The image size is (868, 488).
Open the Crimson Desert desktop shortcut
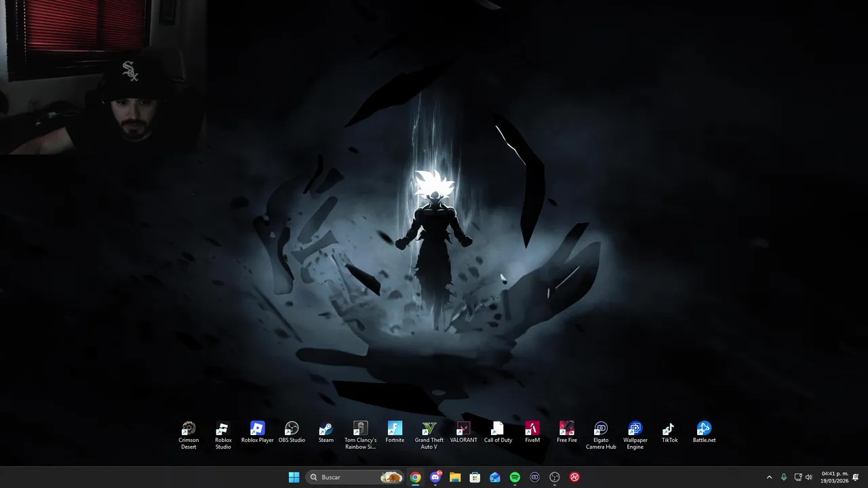point(189,434)
